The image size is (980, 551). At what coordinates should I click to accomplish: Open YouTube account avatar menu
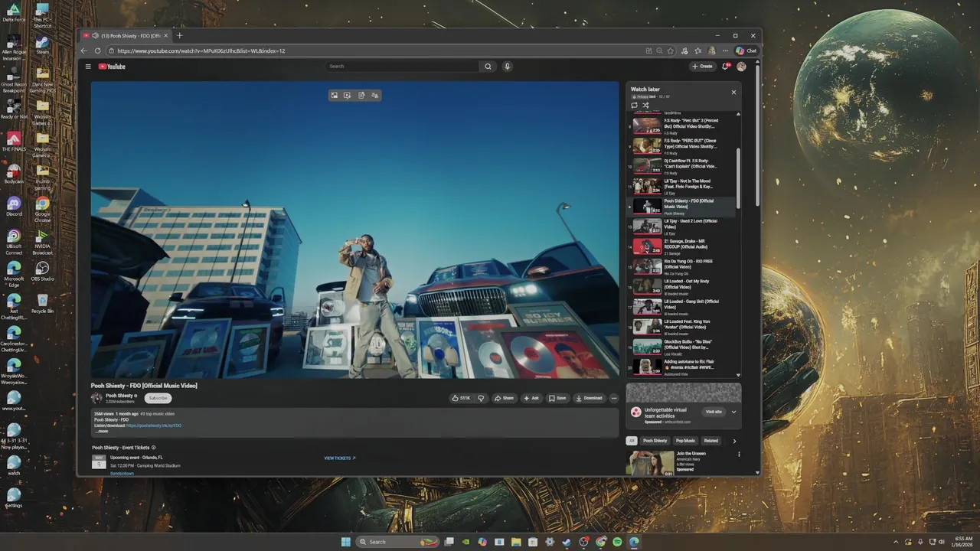[x=741, y=67]
